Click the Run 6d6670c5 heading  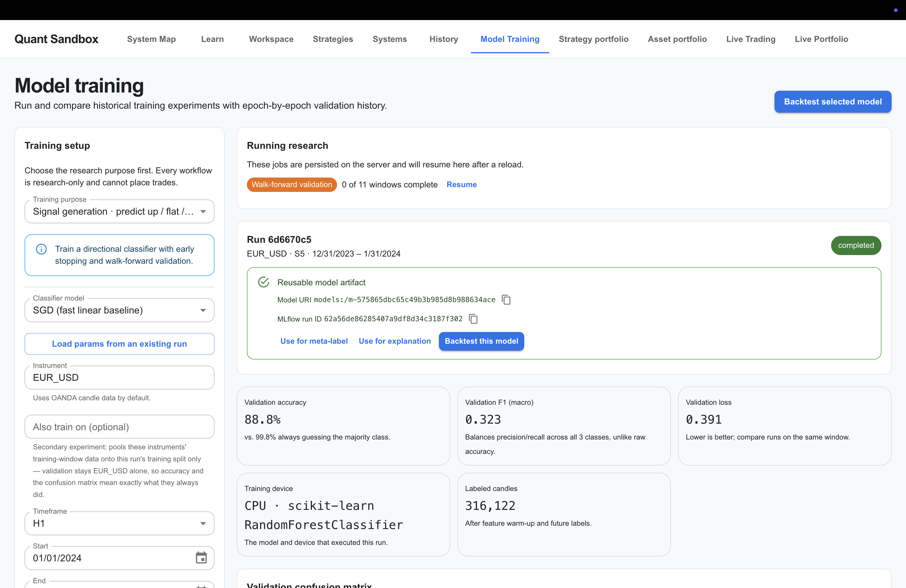(279, 240)
